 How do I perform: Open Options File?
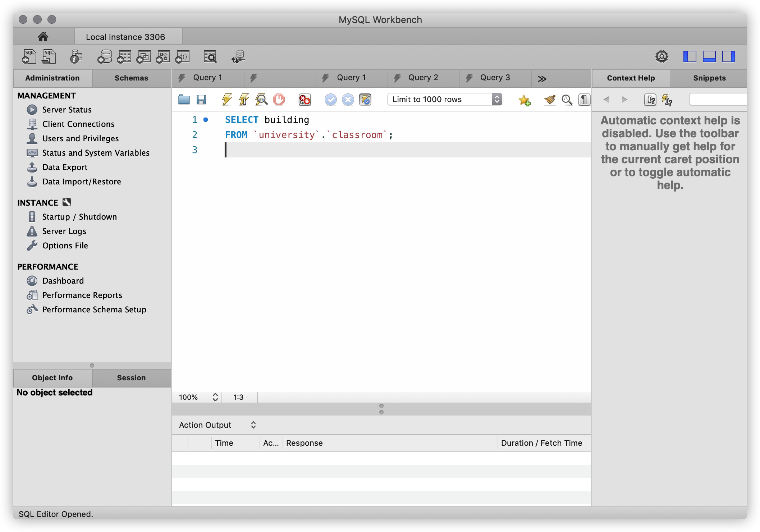point(65,246)
